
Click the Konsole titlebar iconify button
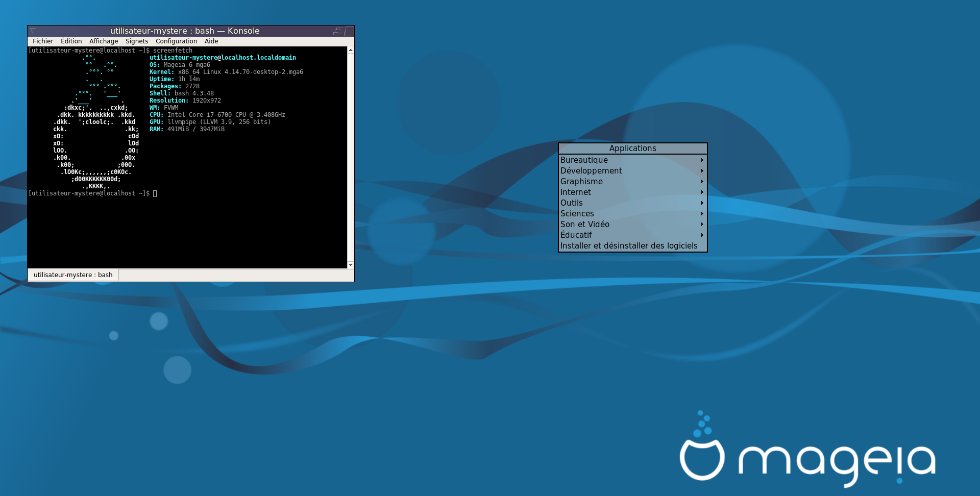(x=337, y=31)
